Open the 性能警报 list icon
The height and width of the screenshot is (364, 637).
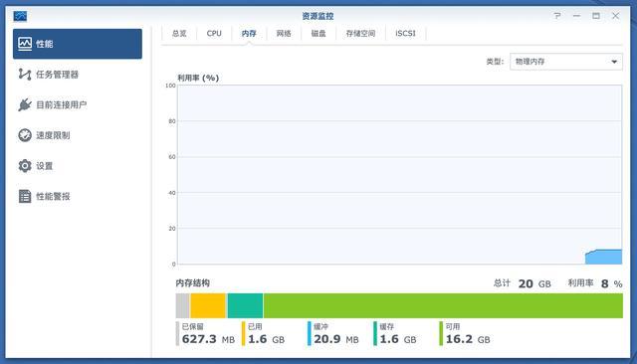[25, 196]
